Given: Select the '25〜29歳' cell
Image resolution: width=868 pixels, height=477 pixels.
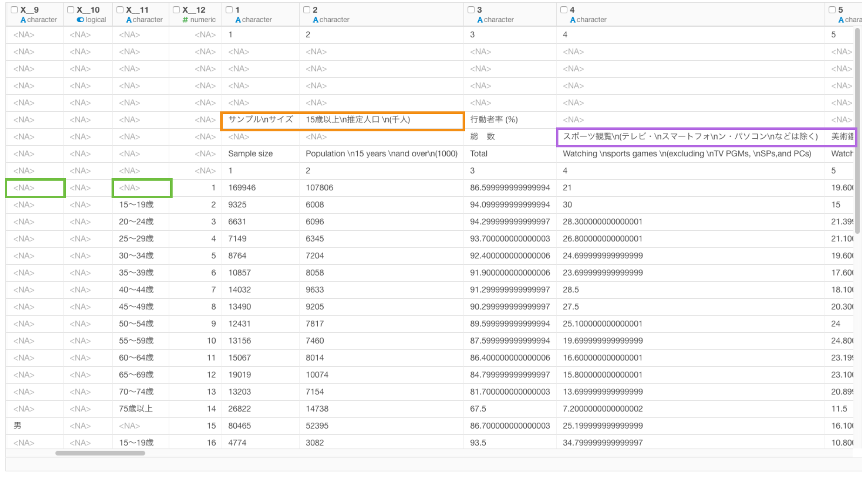Looking at the screenshot, I should [x=141, y=238].
